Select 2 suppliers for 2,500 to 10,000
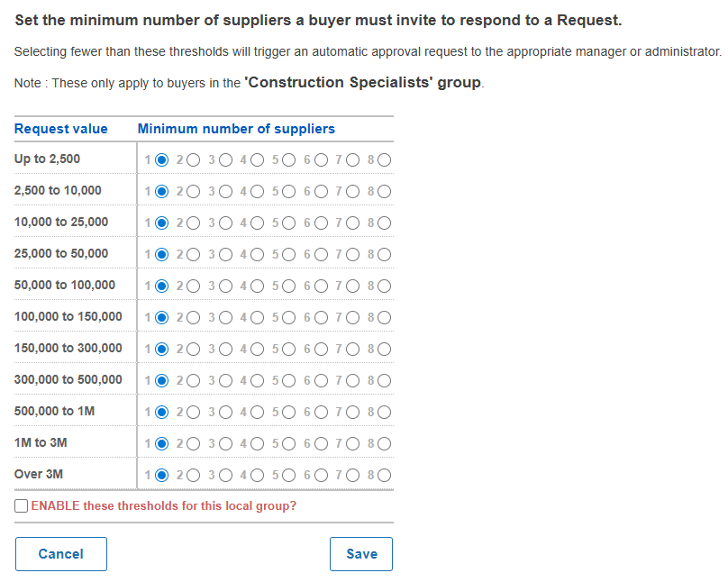728x582 pixels. [193, 192]
